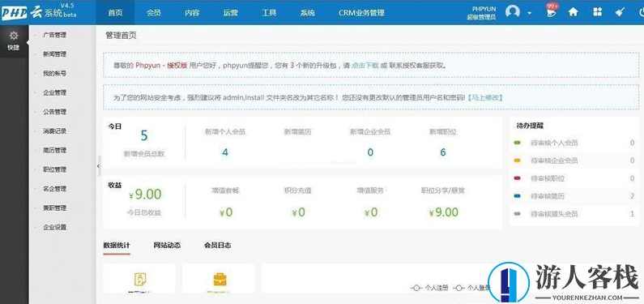Open 企业管理 in the sidebar
This screenshot has width=644, height=304.
point(54,93)
